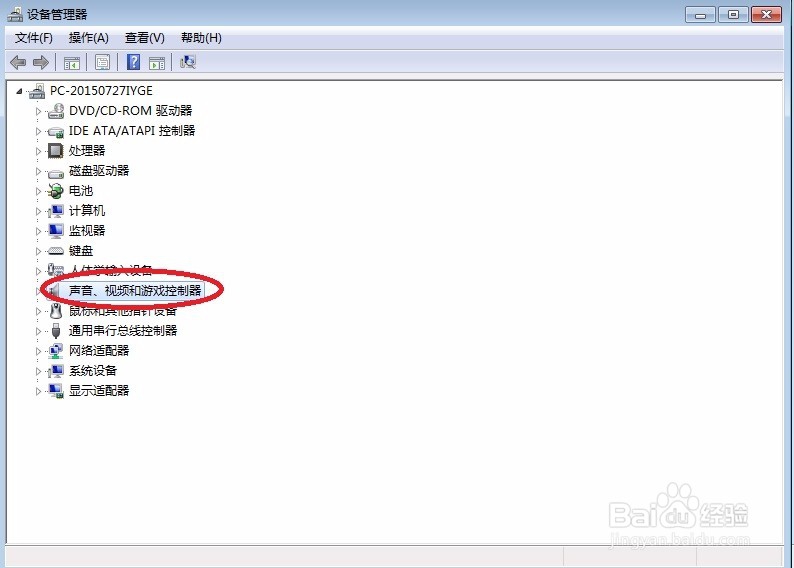
Task: Click the 处理器 chip icon
Action: 56,150
